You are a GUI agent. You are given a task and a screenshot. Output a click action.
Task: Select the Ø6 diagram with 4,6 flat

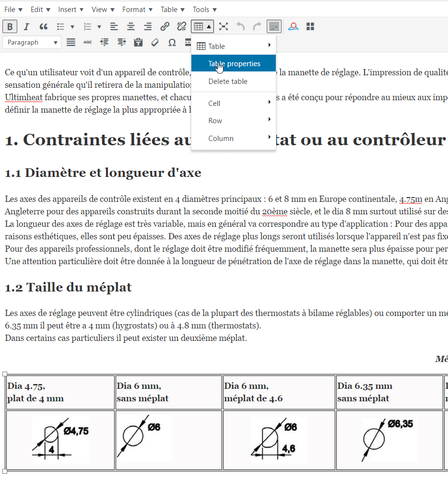click(x=279, y=440)
